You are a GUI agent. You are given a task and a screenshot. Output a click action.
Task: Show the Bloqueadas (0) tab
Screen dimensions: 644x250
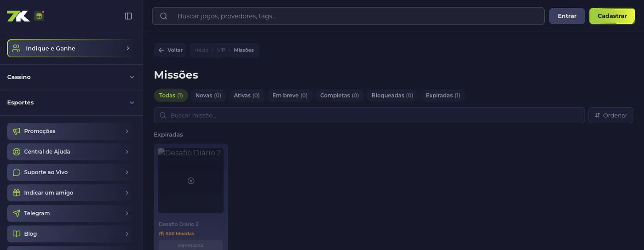(x=392, y=96)
